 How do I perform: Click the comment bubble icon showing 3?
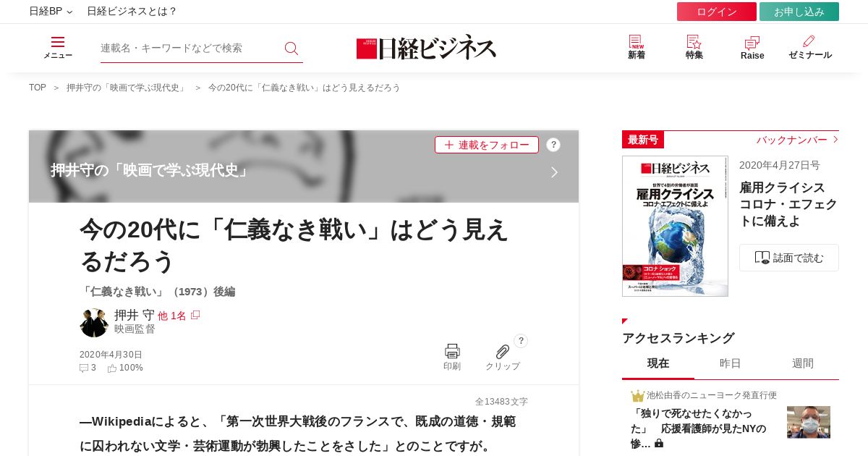tap(84, 368)
